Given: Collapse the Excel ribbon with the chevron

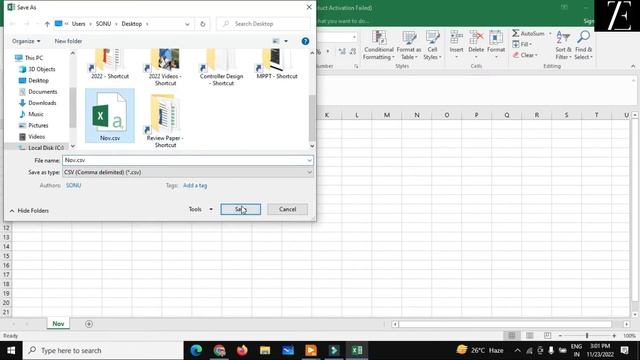Looking at the screenshot, I should point(633,66).
